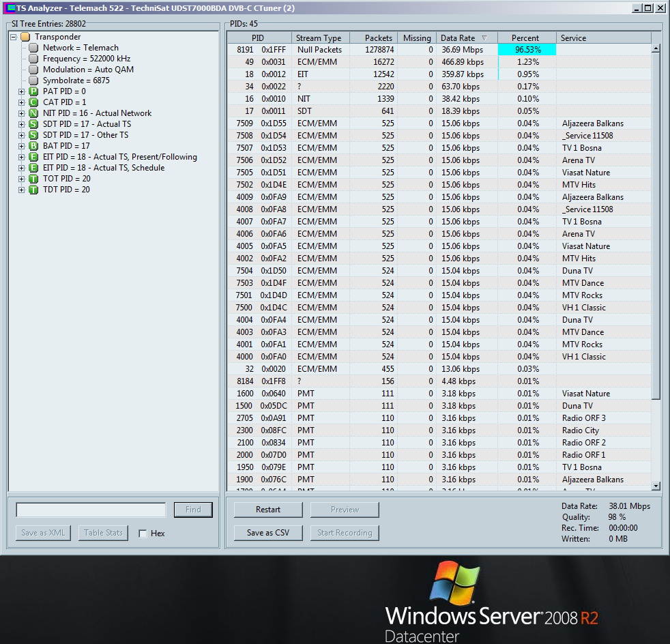Sort by the Service column header

click(603, 38)
